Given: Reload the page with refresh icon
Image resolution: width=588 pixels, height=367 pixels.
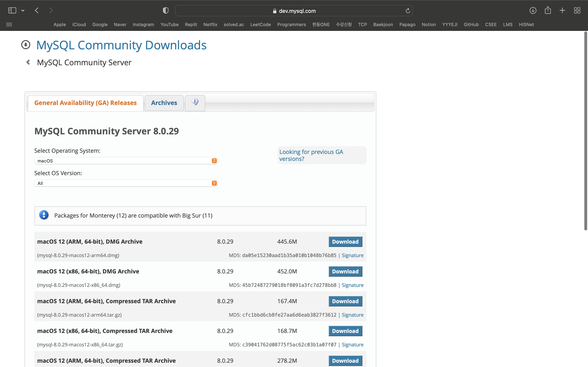Looking at the screenshot, I should (x=408, y=11).
